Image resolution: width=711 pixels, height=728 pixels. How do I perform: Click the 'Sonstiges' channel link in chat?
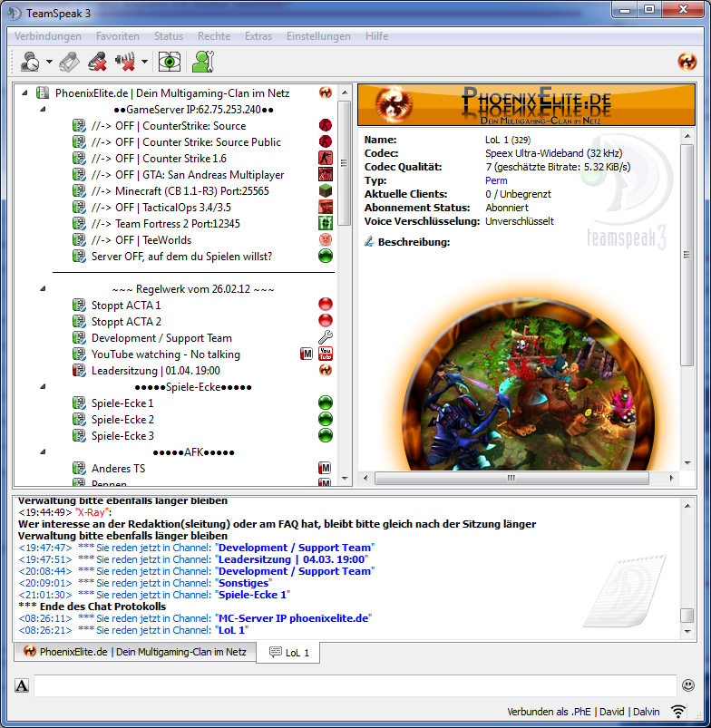[x=243, y=583]
